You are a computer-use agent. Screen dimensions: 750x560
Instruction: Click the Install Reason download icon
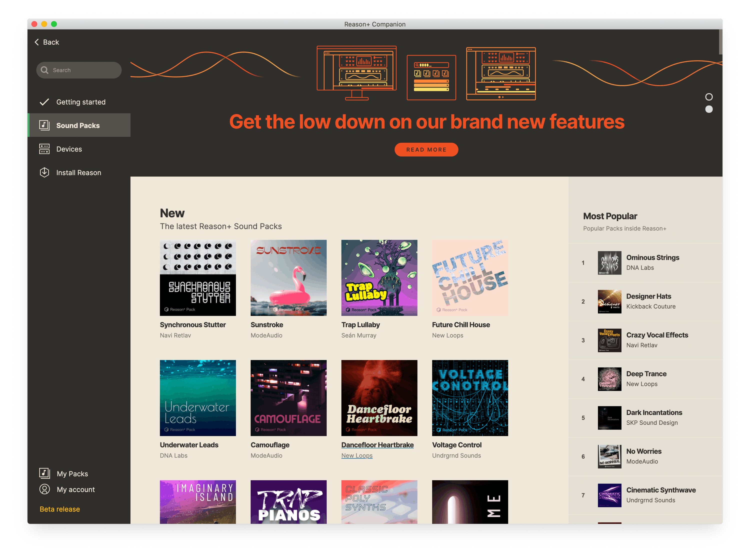44,172
